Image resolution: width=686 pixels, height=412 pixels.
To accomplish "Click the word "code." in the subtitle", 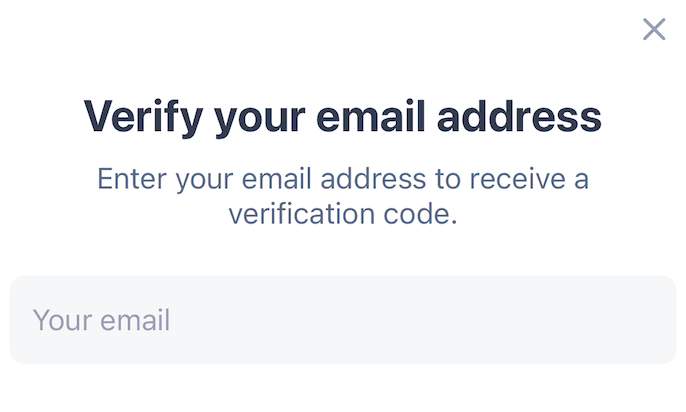I will [421, 214].
